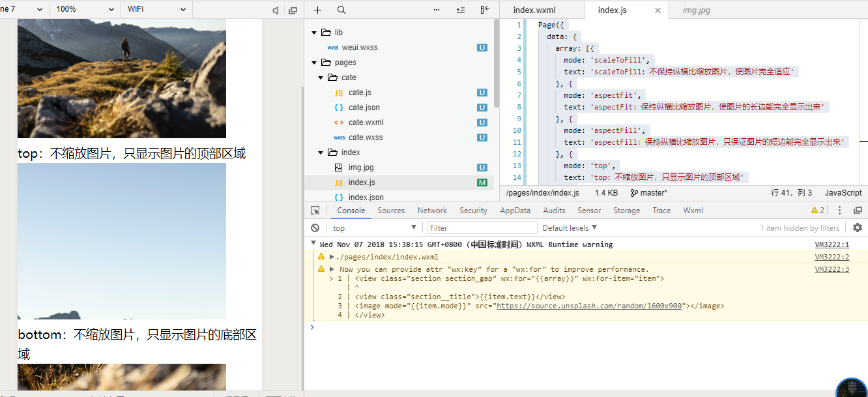Open the Default levels dropdown
The width and height of the screenshot is (868, 397).
pyautogui.click(x=570, y=228)
